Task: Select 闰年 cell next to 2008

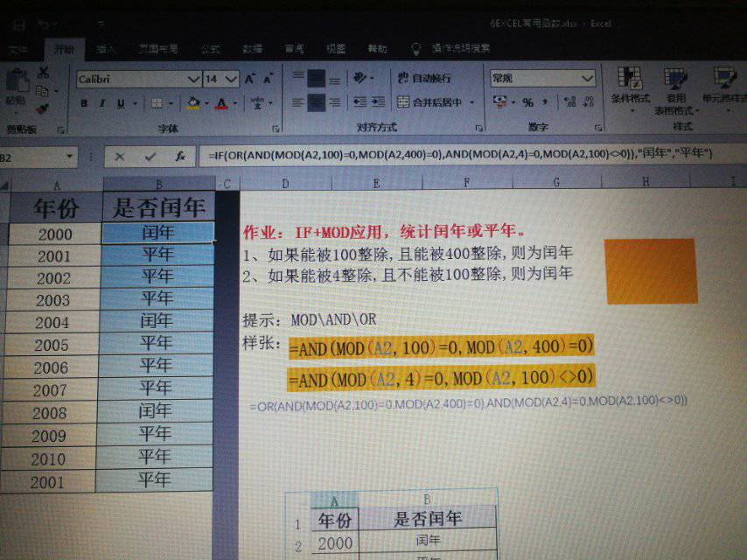Action: (x=155, y=411)
